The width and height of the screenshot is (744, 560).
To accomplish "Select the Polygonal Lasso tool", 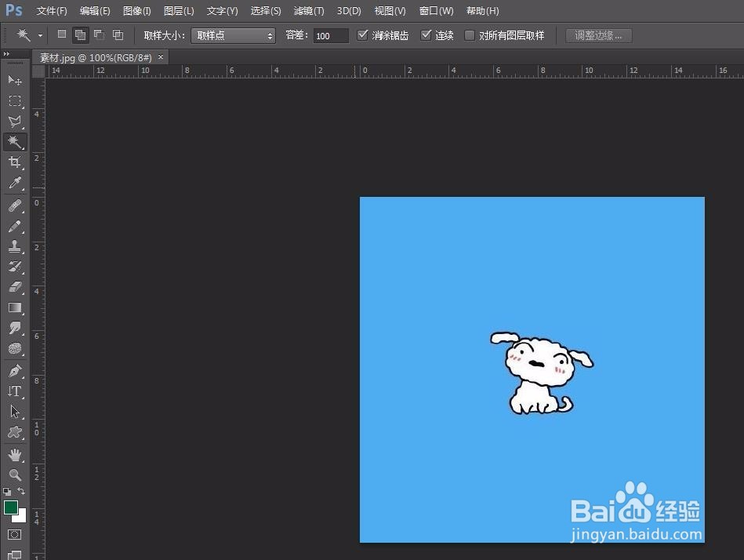I will pos(15,122).
